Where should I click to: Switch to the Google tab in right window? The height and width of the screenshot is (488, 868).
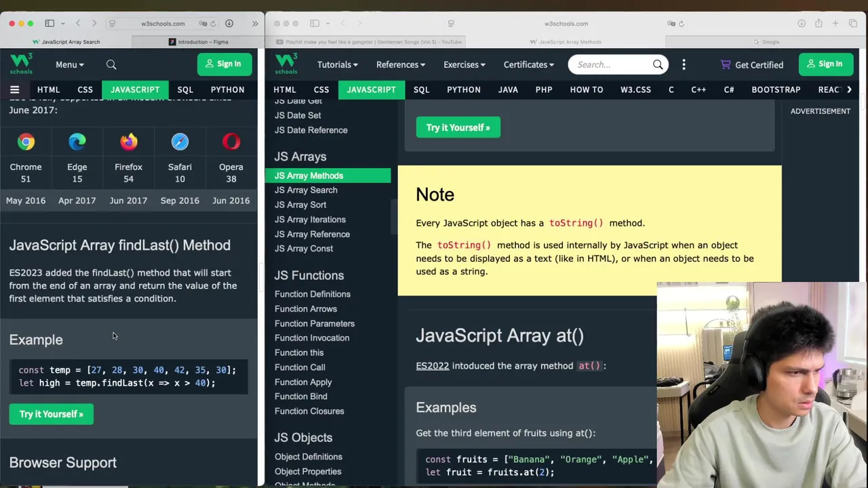(766, 41)
